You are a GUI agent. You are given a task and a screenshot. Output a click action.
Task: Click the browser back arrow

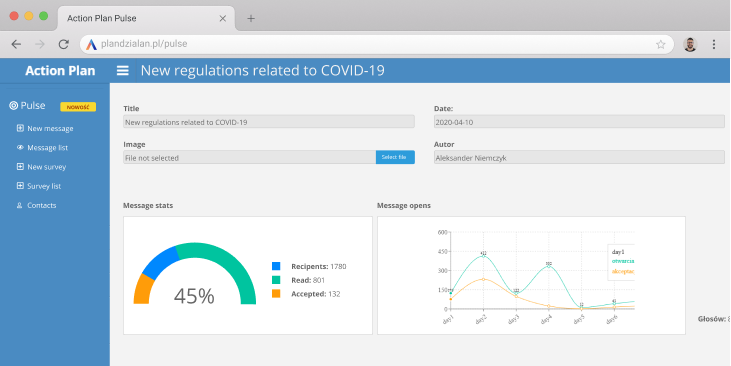pos(16,44)
